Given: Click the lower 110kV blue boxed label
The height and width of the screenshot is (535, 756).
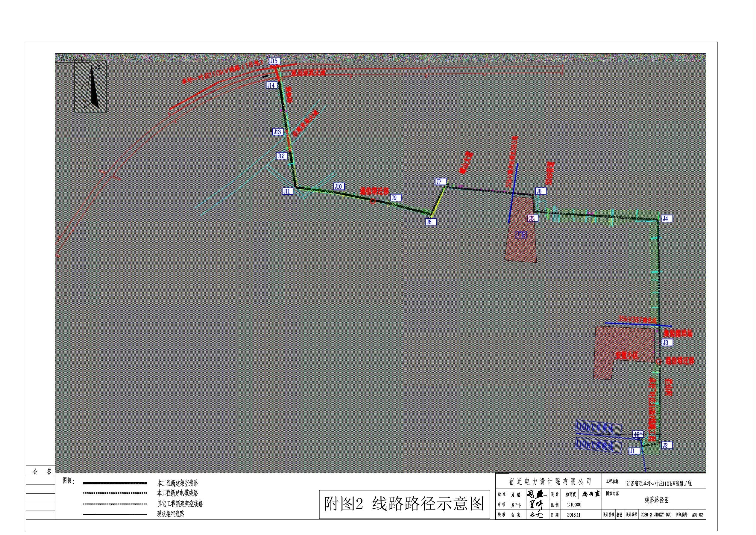Looking at the screenshot, I should pyautogui.click(x=599, y=446).
